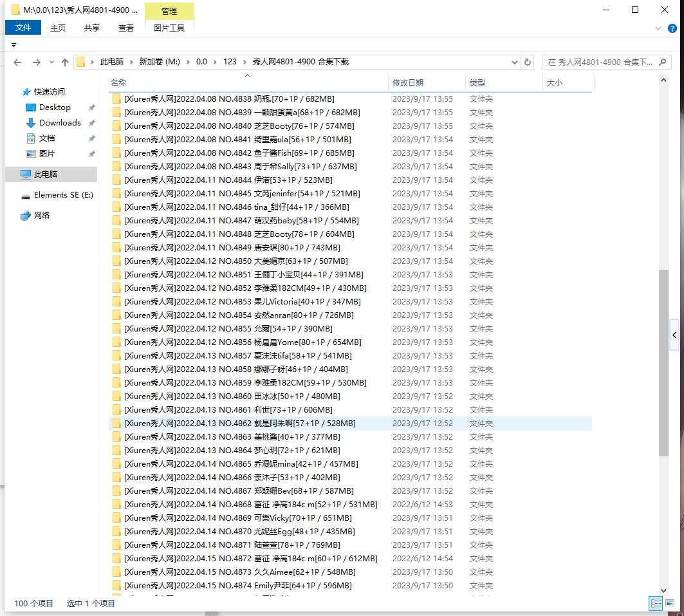Sort by the 修改日期 column header

click(x=427, y=82)
